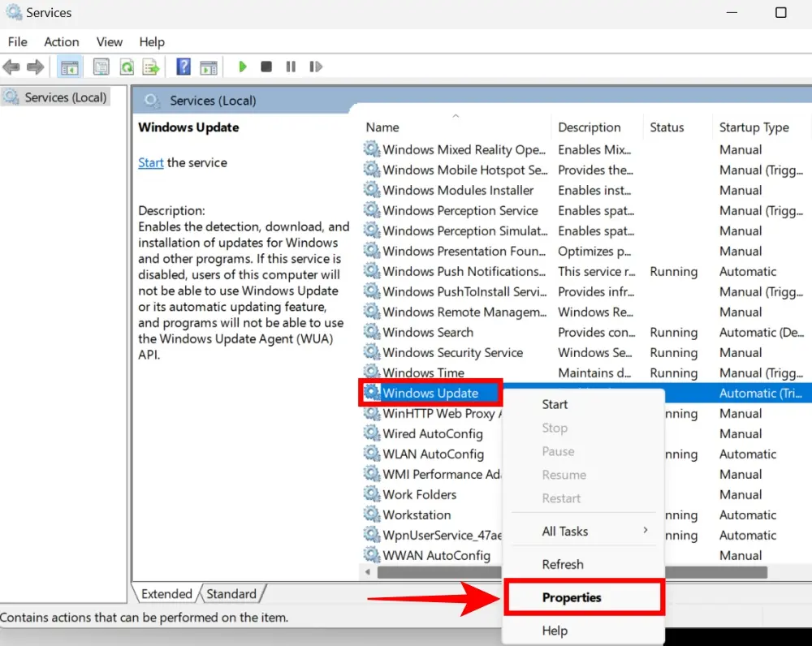
Task: Click the horizontal scrollbar left arrow
Action: (x=368, y=572)
